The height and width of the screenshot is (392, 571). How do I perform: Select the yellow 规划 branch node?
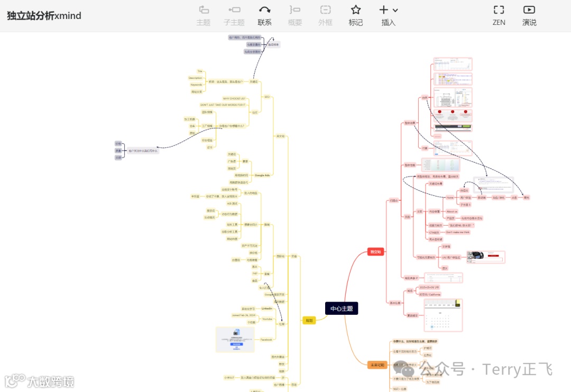(309, 320)
